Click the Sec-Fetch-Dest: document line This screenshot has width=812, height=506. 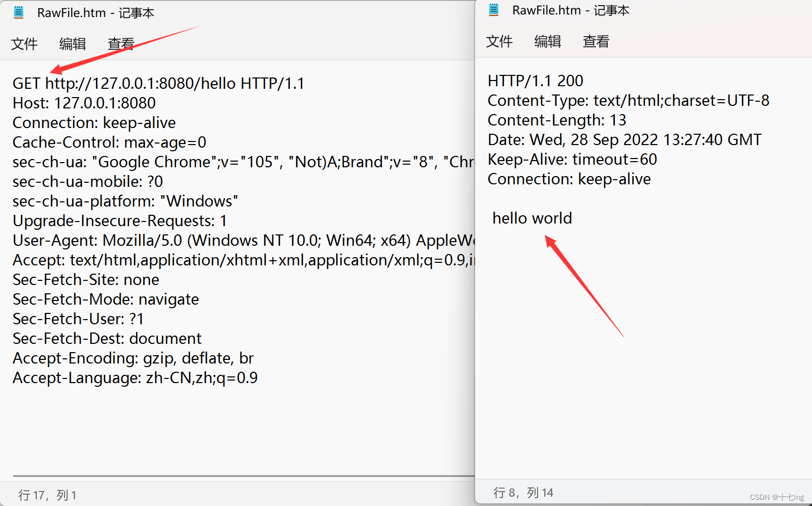click(x=107, y=339)
